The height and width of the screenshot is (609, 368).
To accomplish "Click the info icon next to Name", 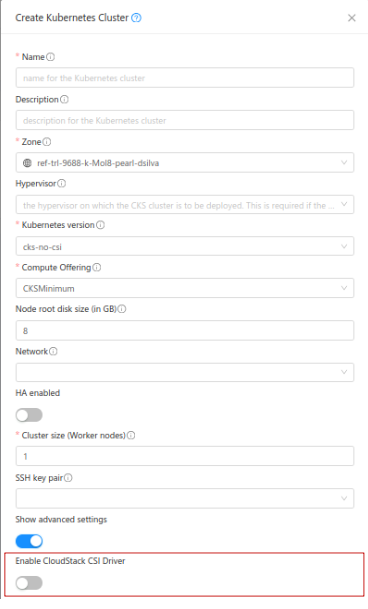I will pyautogui.click(x=51, y=57).
